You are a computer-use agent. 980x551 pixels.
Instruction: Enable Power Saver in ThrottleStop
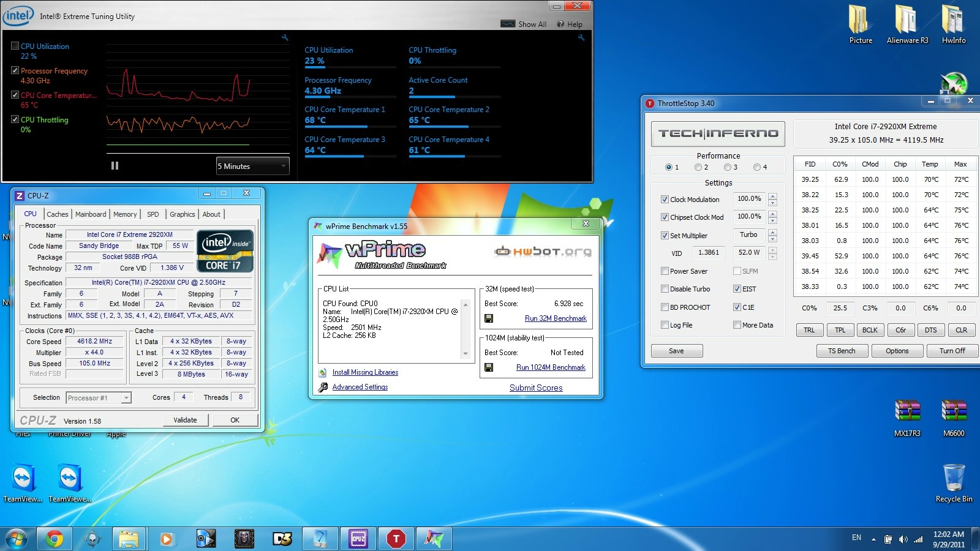tap(665, 271)
